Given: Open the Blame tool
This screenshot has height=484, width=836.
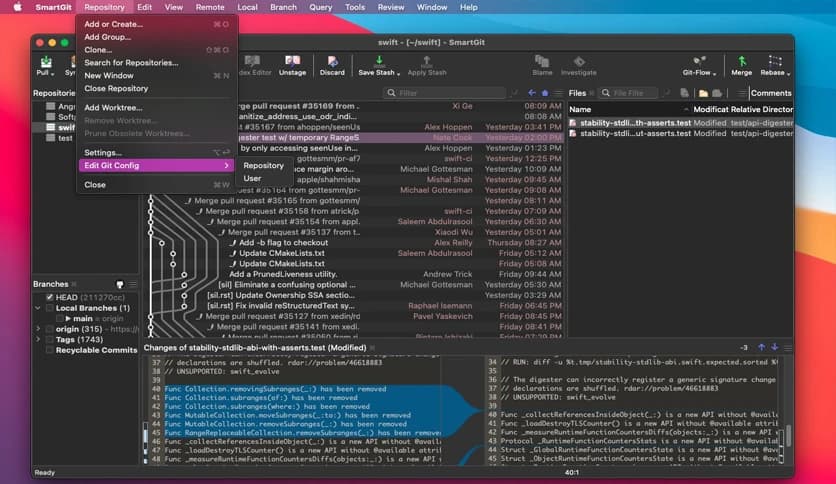Looking at the screenshot, I should coord(542,66).
